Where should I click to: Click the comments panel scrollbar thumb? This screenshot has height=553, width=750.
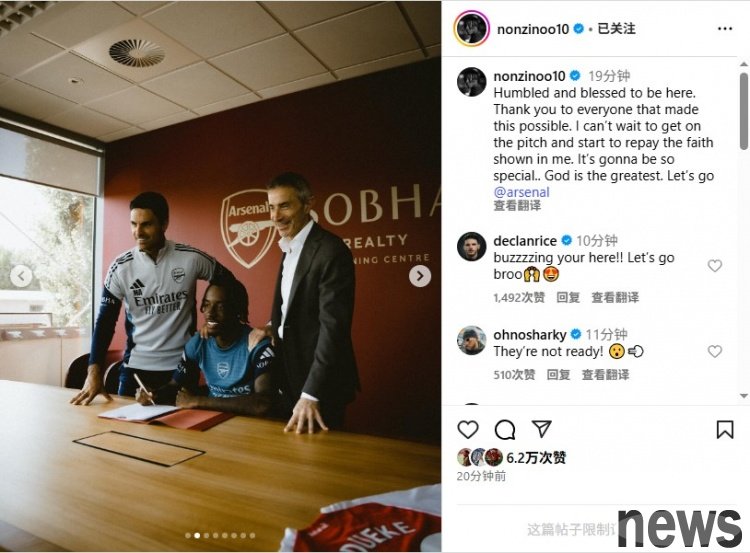tap(743, 111)
